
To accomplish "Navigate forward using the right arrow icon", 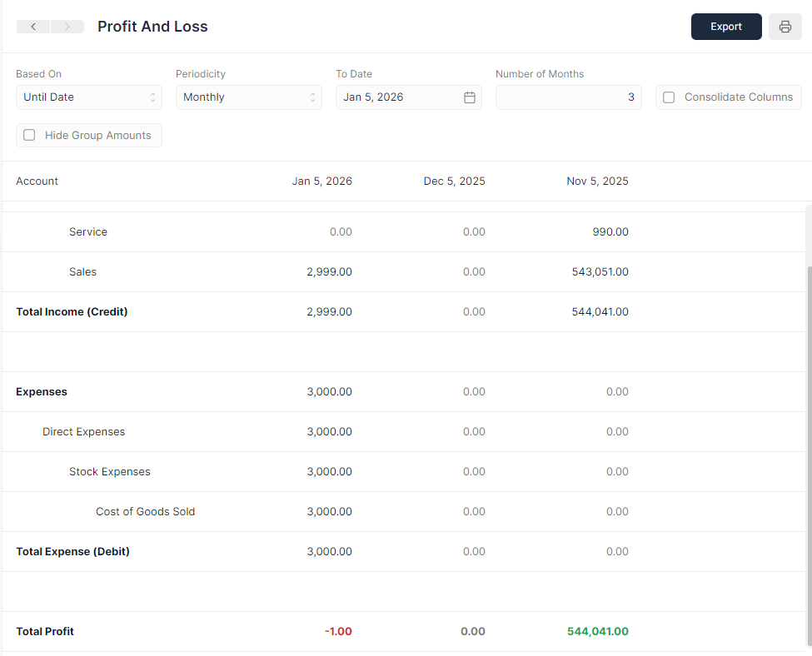I will (x=66, y=26).
